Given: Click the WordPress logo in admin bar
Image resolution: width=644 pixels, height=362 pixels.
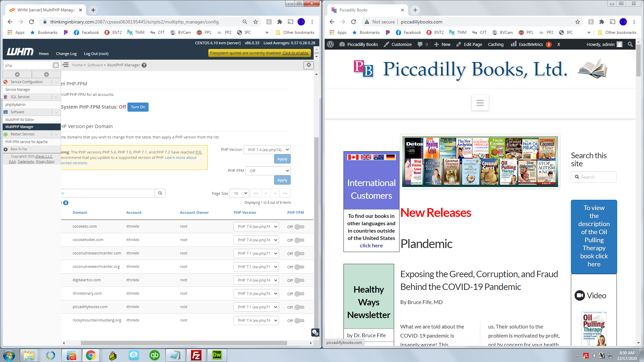Looking at the screenshot, I should pos(330,44).
